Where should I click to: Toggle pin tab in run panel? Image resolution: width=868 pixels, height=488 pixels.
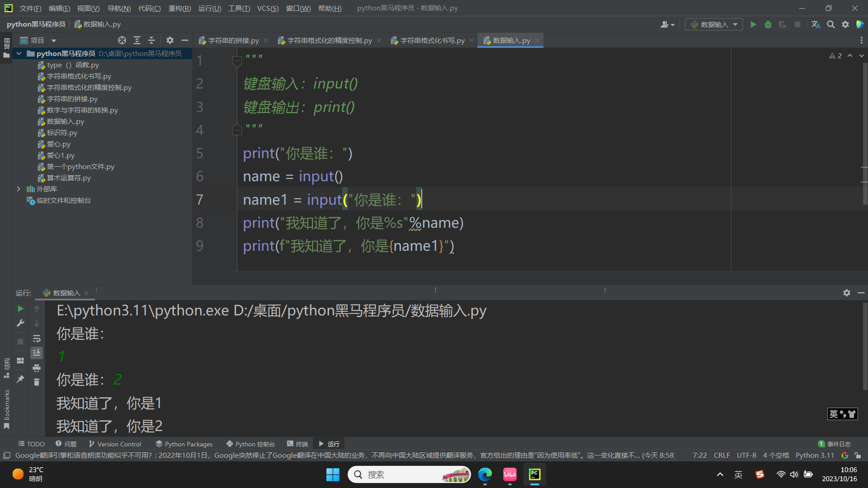pyautogui.click(x=20, y=379)
